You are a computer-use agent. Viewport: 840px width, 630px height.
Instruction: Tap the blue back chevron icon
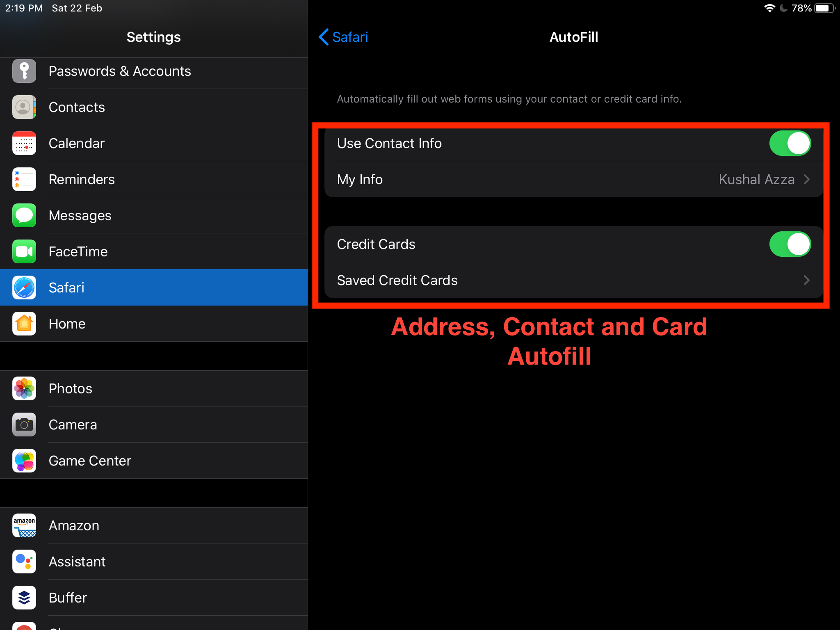324,37
